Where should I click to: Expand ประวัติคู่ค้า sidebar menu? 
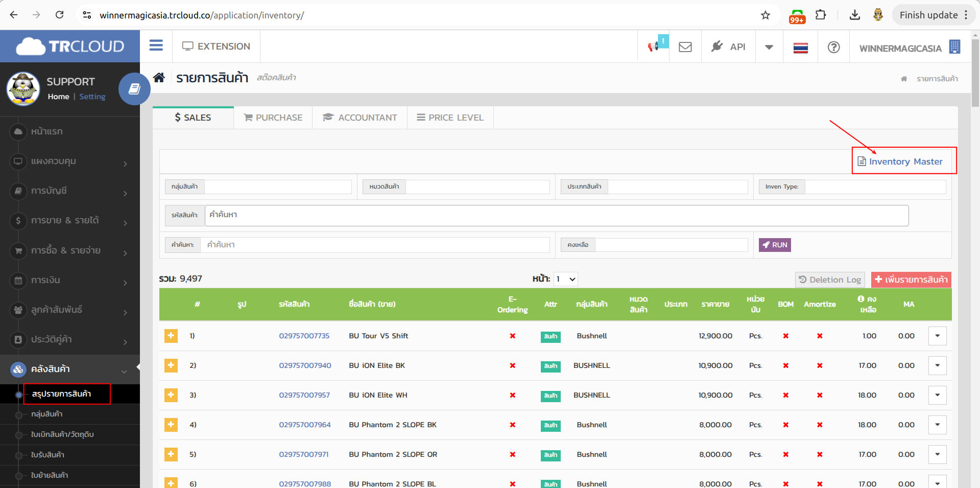(x=70, y=339)
